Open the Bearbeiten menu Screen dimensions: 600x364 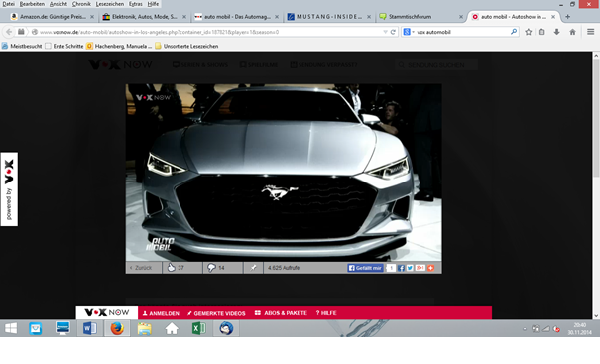point(32,4)
